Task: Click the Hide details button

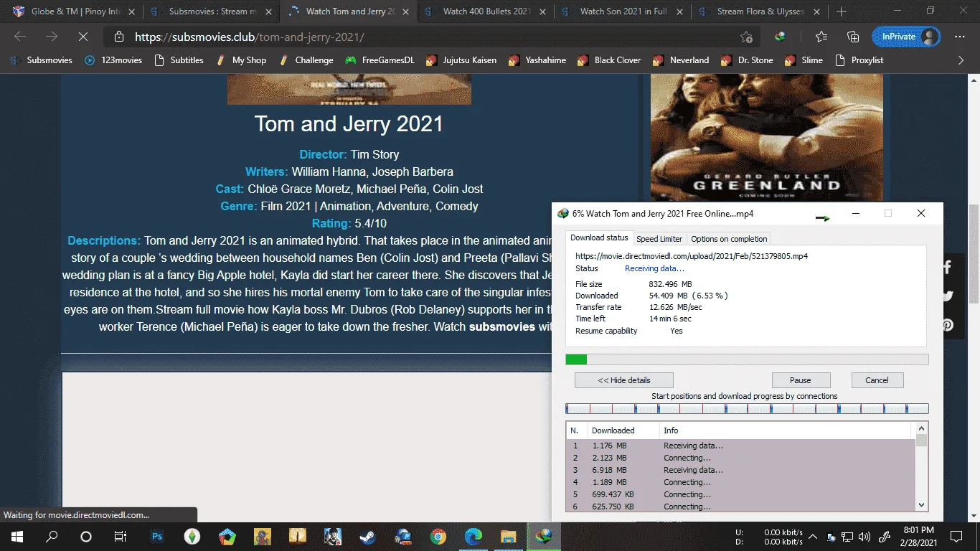Action: pyautogui.click(x=624, y=380)
